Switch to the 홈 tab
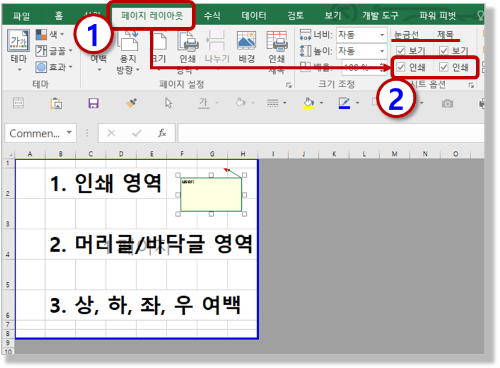Viewport: 500px width, 368px height. [59, 16]
